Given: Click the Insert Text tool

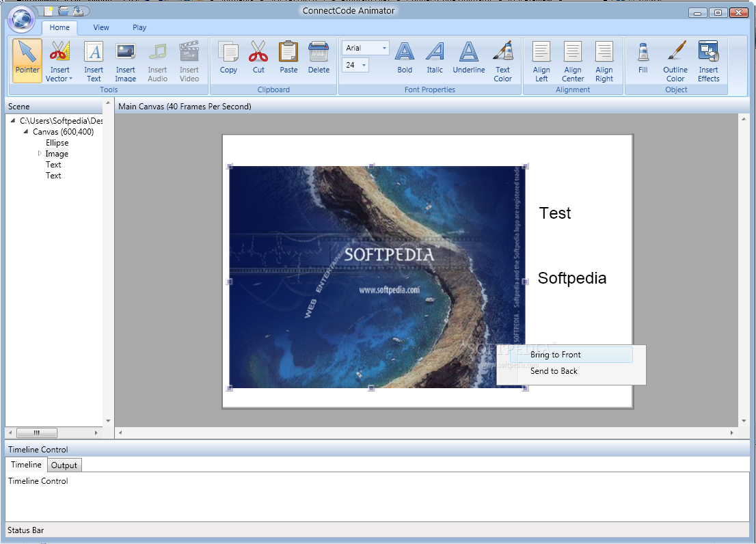Looking at the screenshot, I should (x=94, y=60).
